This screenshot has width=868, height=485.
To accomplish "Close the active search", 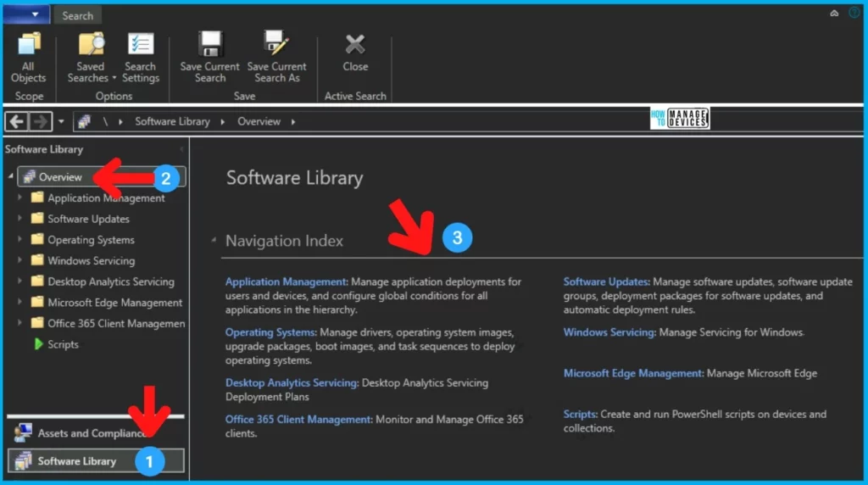I will click(355, 53).
